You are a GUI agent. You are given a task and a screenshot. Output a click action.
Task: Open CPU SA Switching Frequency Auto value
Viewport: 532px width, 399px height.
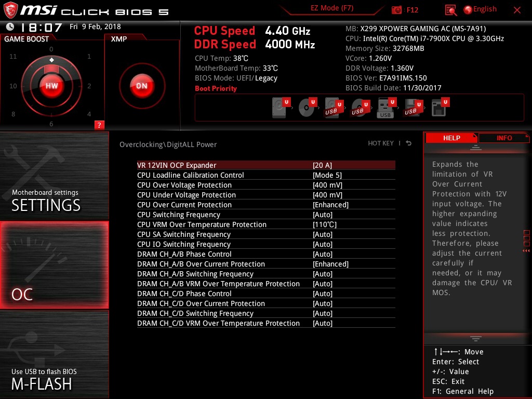point(323,234)
